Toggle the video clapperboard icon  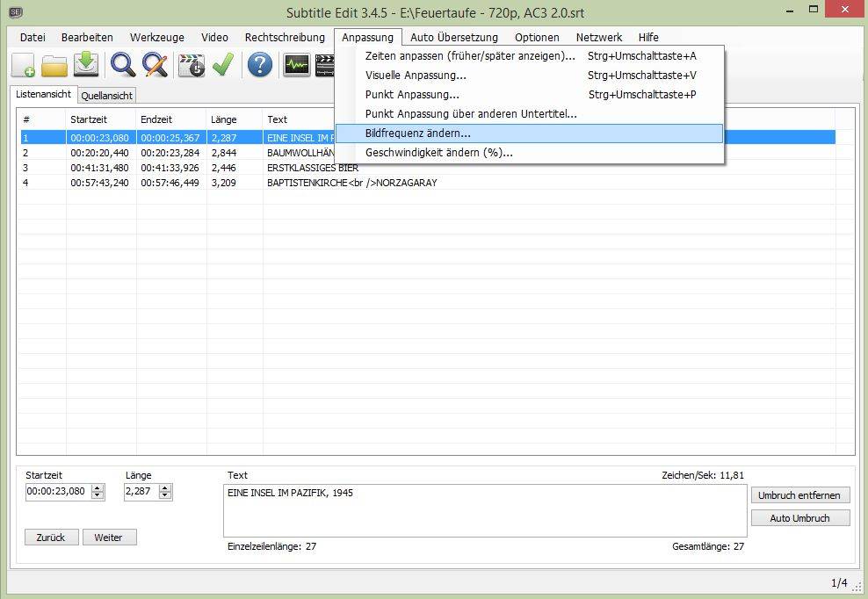point(324,65)
